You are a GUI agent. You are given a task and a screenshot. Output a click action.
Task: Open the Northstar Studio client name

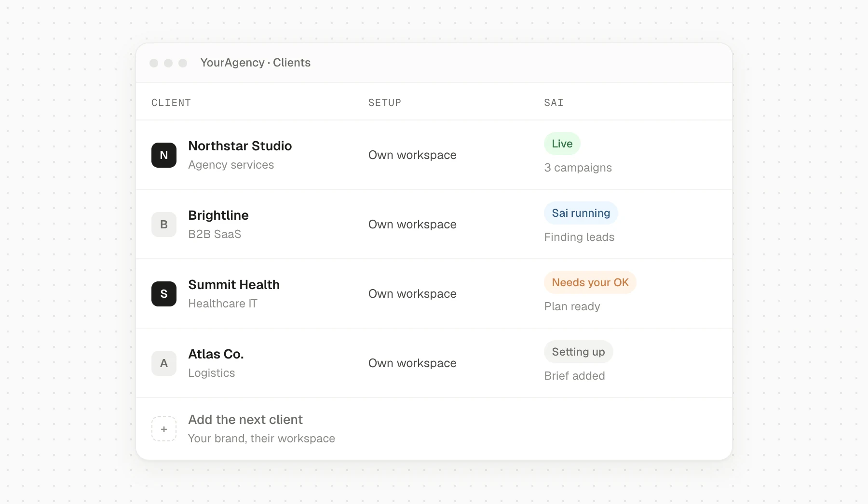tap(240, 146)
